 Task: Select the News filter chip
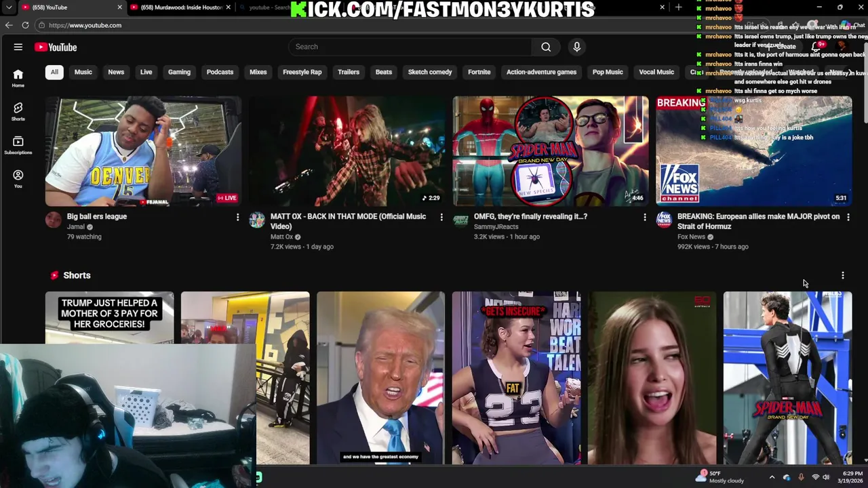pyautogui.click(x=116, y=72)
